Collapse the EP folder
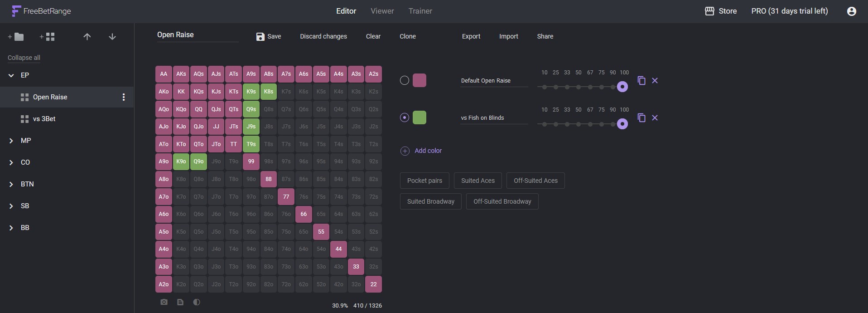 [x=11, y=75]
